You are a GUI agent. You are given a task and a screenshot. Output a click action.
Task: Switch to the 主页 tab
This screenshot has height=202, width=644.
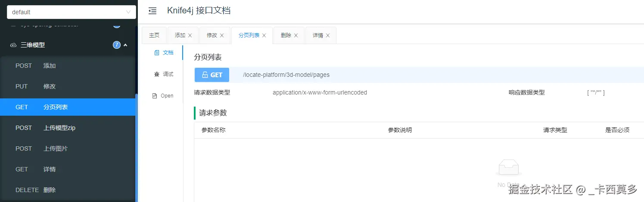tap(154, 35)
